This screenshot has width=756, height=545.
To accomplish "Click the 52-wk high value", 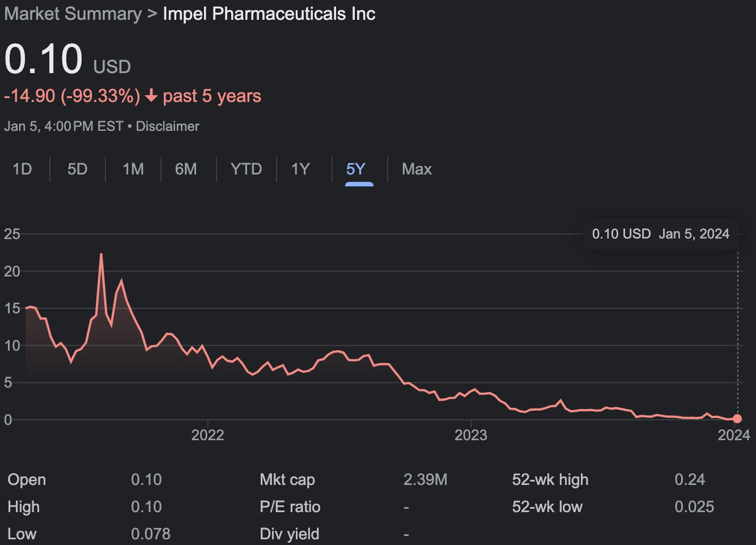I will [x=690, y=479].
